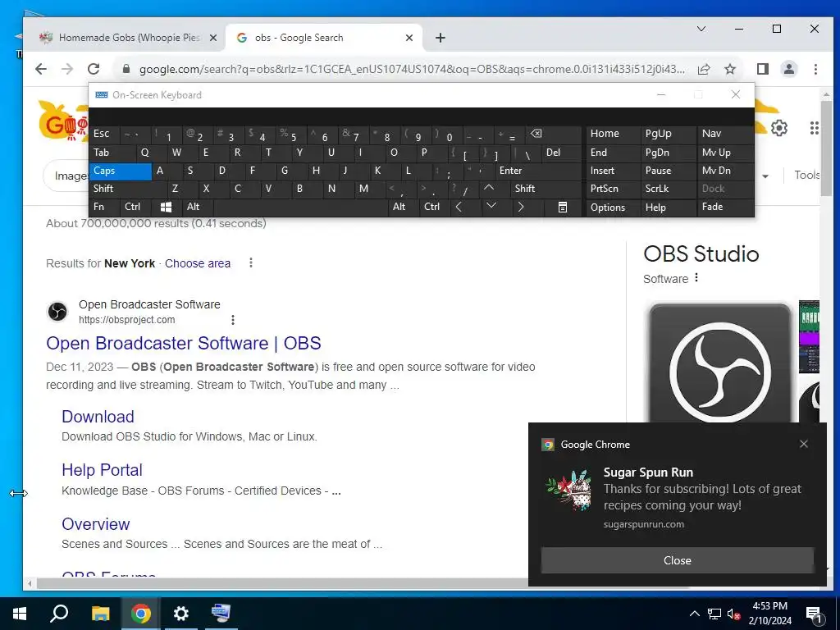Open Action Center notifications icon
Image resolution: width=840 pixels, height=630 pixels.
pyautogui.click(x=815, y=614)
